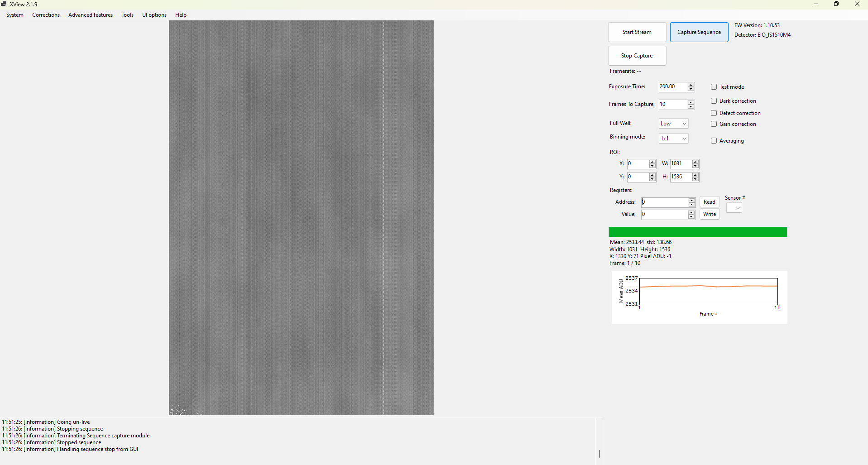Increase the ROI X value
This screenshot has width=868, height=465.
[x=652, y=162]
